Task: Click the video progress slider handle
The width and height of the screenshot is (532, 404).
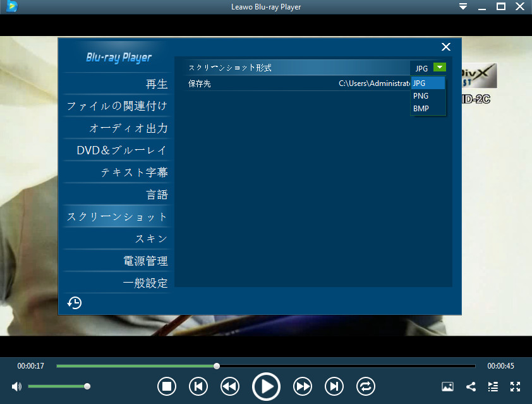Action: click(217, 366)
